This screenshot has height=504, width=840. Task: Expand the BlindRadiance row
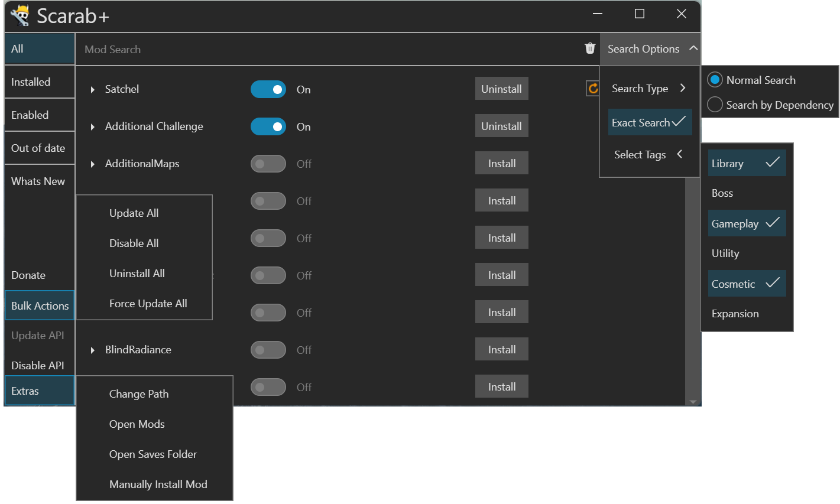(x=93, y=350)
